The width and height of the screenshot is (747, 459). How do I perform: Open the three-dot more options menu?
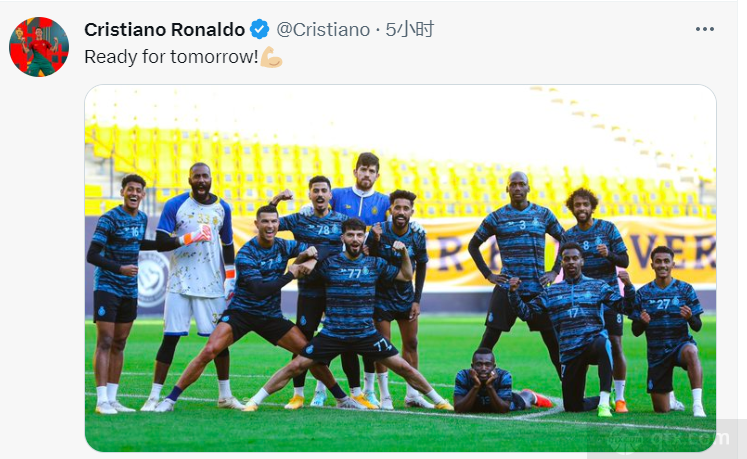704,29
